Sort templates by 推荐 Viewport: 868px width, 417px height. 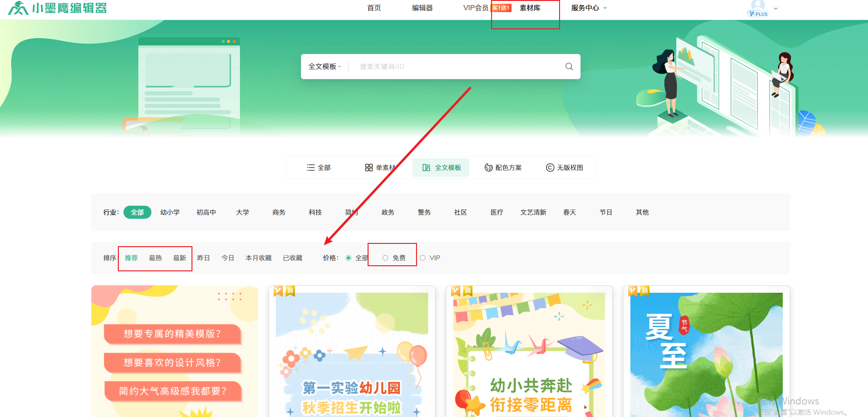click(131, 258)
